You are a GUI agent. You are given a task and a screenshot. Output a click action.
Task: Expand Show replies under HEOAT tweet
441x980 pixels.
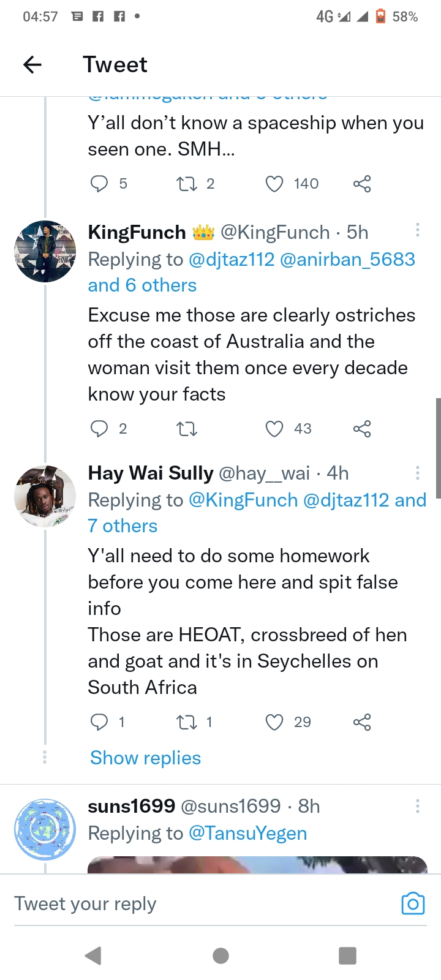click(x=145, y=758)
